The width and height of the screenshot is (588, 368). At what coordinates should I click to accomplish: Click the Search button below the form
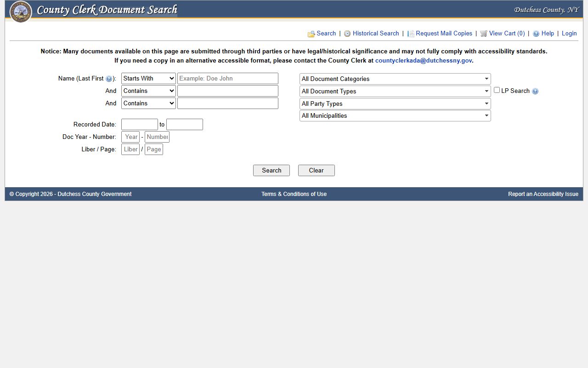[x=271, y=170]
